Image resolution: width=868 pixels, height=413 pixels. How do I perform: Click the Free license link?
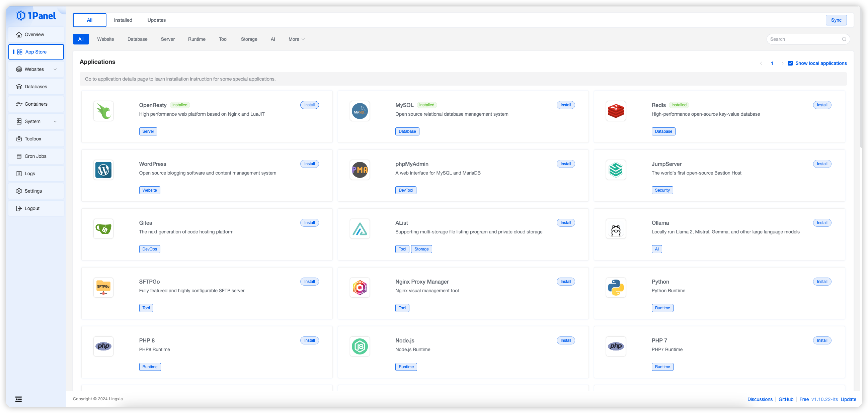click(x=804, y=399)
